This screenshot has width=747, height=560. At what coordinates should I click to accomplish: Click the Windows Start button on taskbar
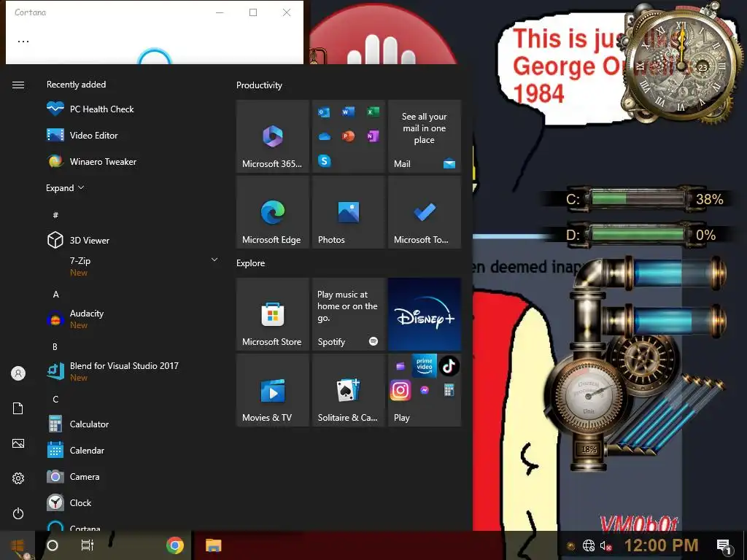point(18,545)
